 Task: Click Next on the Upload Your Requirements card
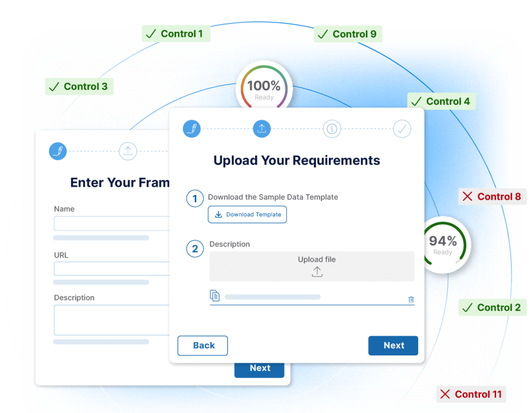[393, 345]
